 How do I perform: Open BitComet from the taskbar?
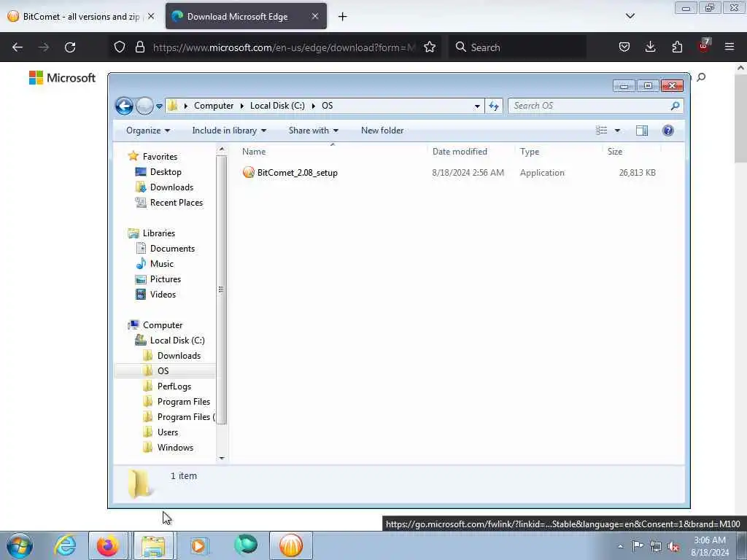click(x=290, y=545)
